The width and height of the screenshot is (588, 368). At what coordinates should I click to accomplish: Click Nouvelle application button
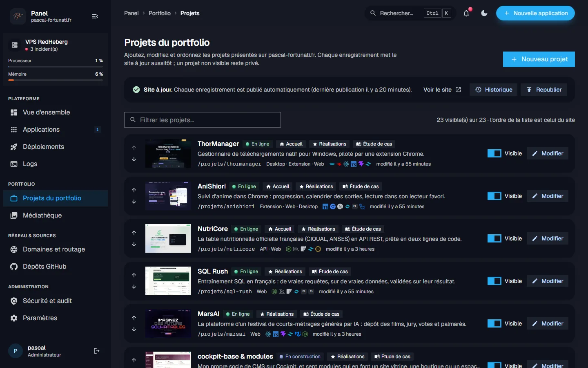(535, 13)
